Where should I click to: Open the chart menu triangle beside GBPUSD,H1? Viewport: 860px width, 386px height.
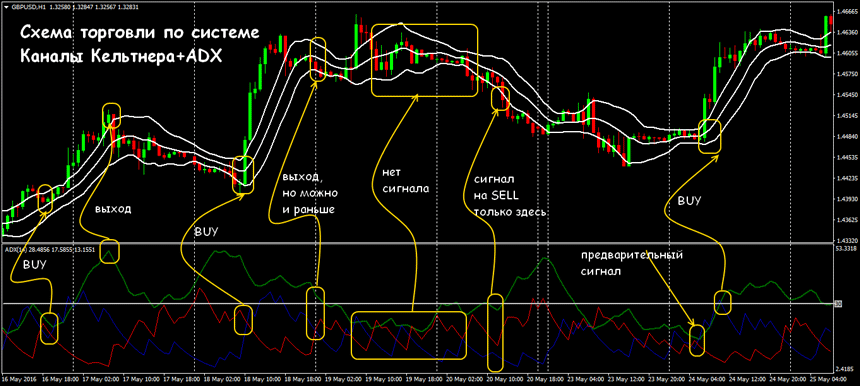[x=6, y=7]
